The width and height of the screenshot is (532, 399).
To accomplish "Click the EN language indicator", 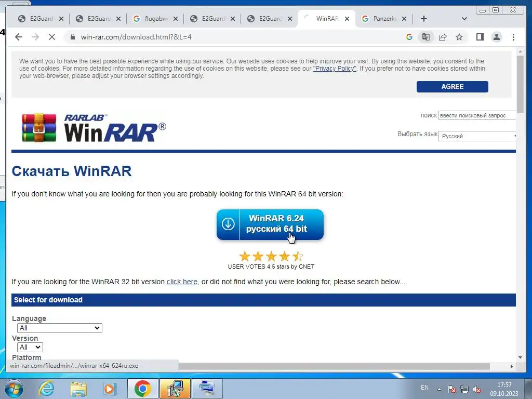I will (424, 388).
